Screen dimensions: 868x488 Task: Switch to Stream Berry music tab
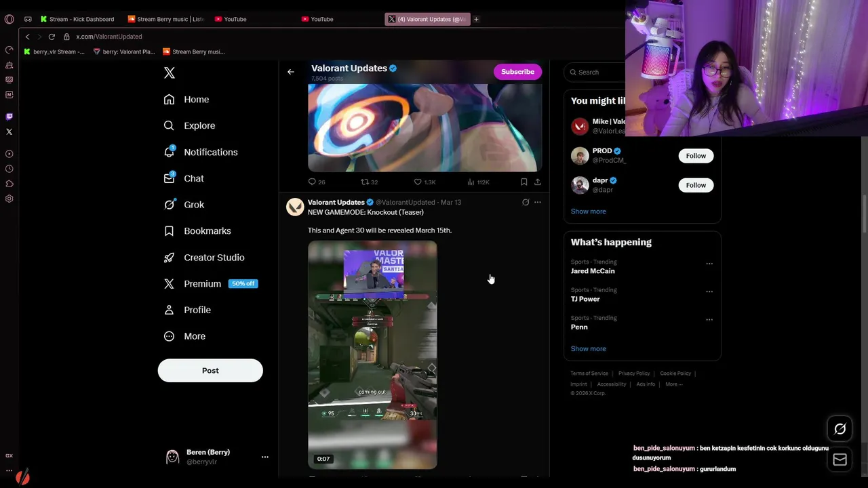click(166, 19)
